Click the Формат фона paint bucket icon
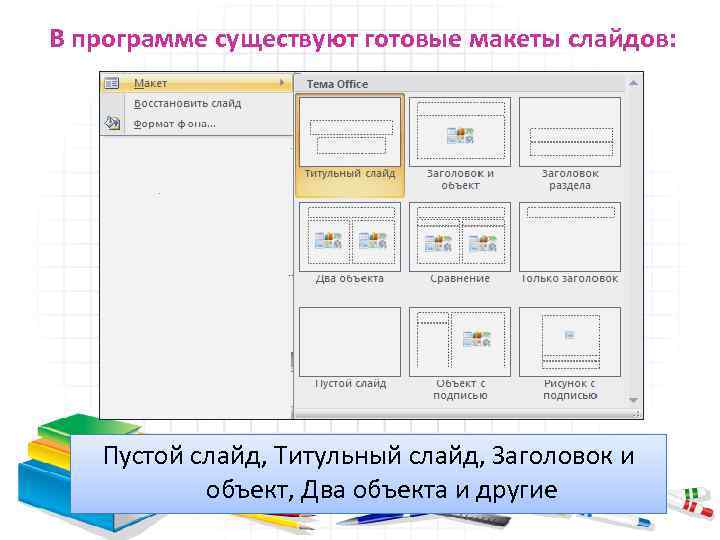Viewport: 720px width, 540px height. coord(112,123)
